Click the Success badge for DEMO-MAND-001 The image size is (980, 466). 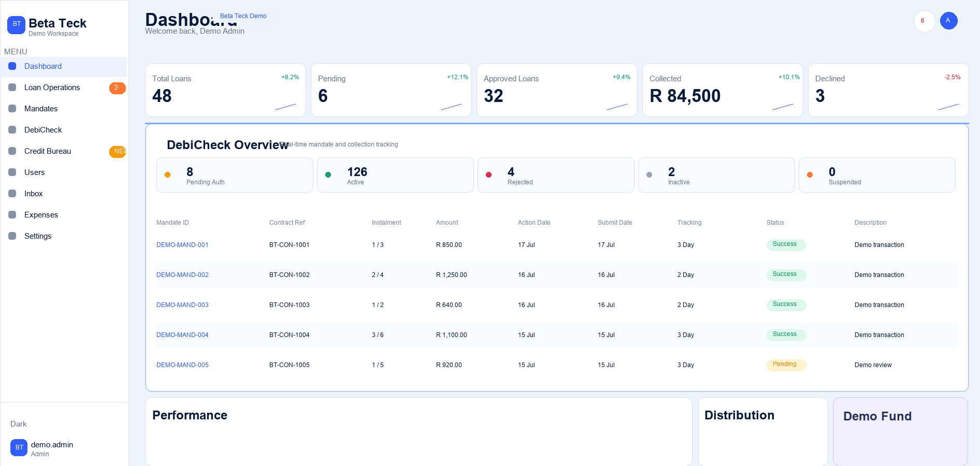click(x=786, y=244)
